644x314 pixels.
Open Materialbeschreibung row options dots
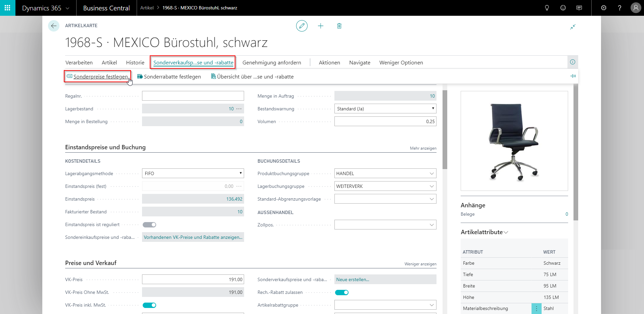click(x=537, y=309)
